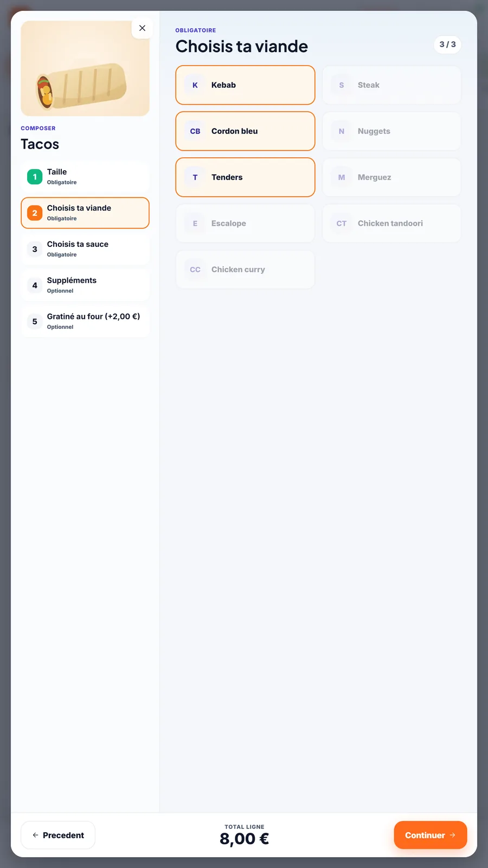Toggle off the Cordon bleu option
The width and height of the screenshot is (488, 868).
245,131
